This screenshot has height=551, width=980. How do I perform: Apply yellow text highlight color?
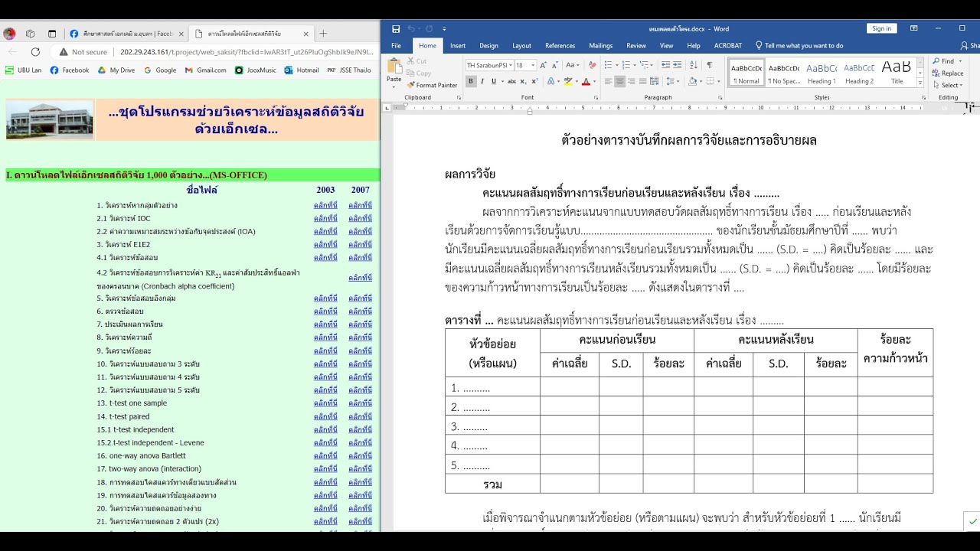[568, 81]
